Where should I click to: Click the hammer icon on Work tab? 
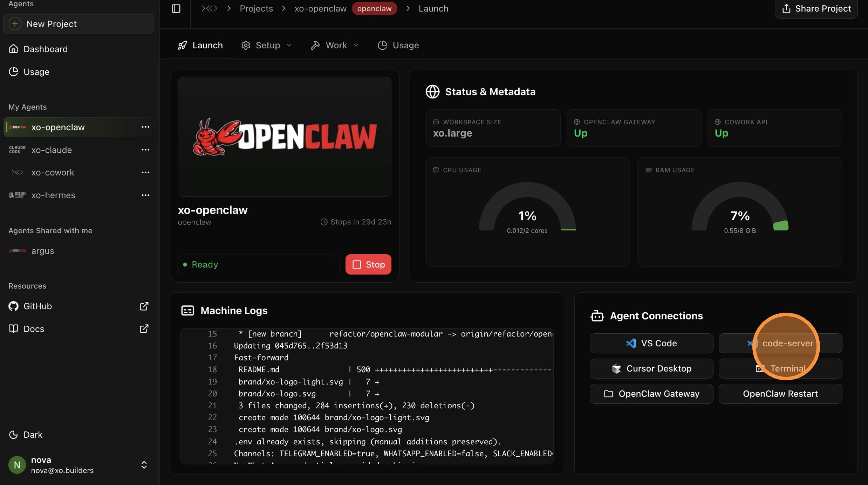click(x=315, y=45)
